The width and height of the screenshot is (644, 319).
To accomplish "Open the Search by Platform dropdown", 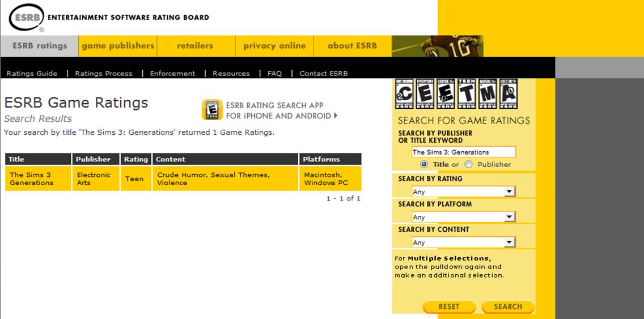I will pos(463,217).
